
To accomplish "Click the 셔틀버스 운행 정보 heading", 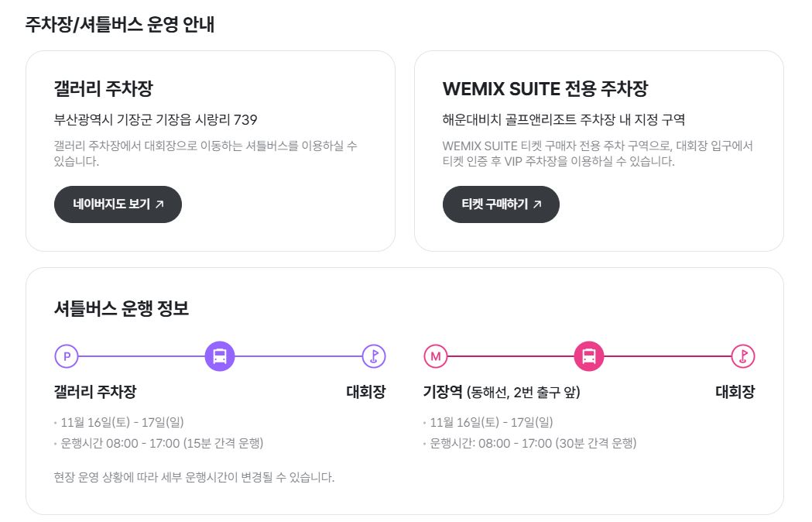I will [122, 308].
